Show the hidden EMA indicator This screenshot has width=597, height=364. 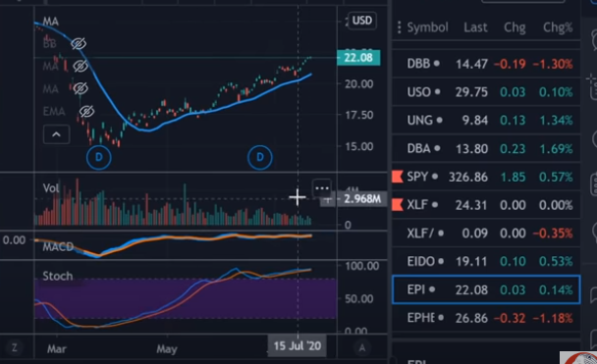point(86,112)
